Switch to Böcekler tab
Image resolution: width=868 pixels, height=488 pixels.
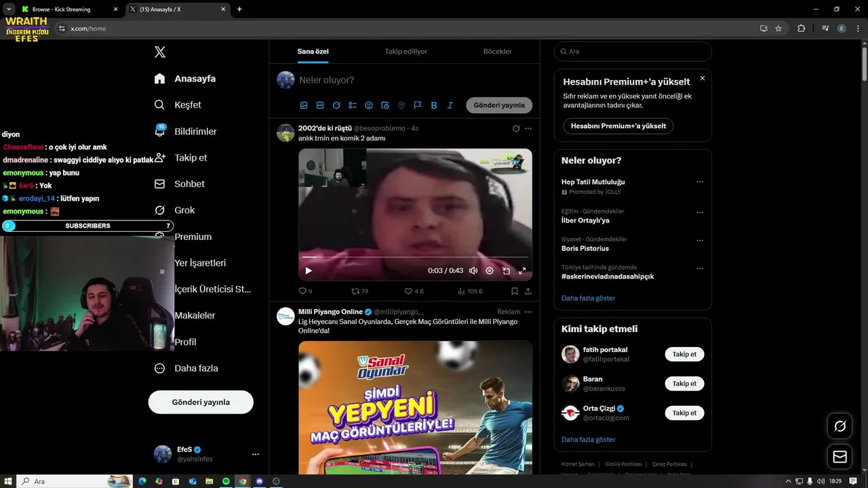497,52
